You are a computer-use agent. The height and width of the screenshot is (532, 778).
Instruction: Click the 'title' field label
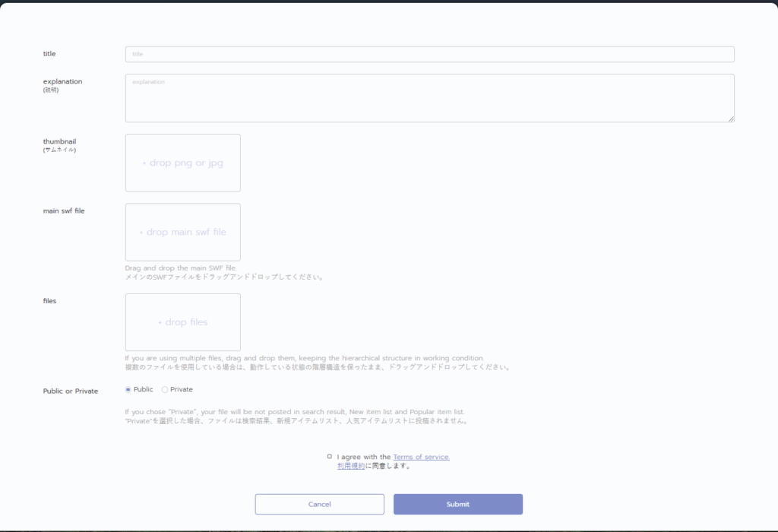[x=49, y=54]
